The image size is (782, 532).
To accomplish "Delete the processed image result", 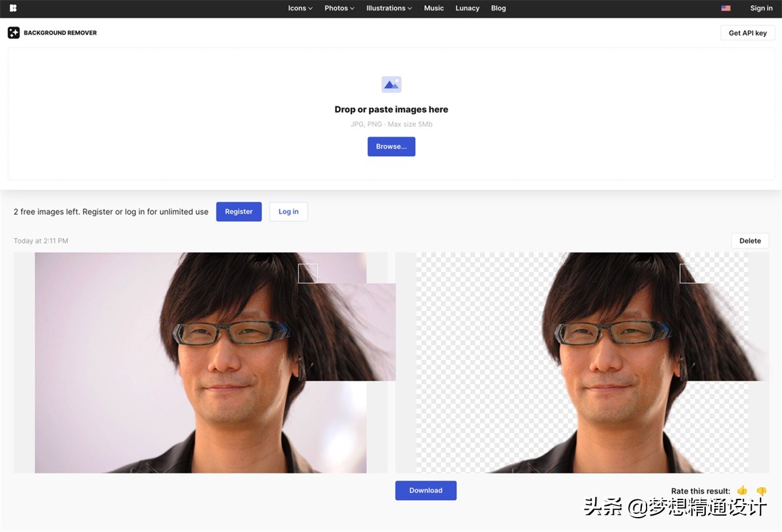I will coord(750,241).
